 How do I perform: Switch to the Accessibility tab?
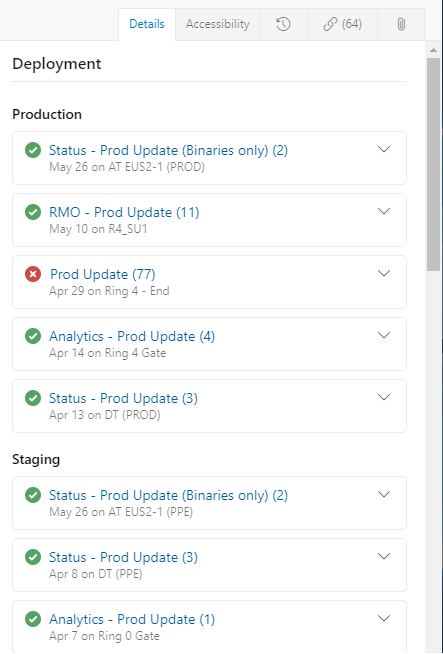218,24
